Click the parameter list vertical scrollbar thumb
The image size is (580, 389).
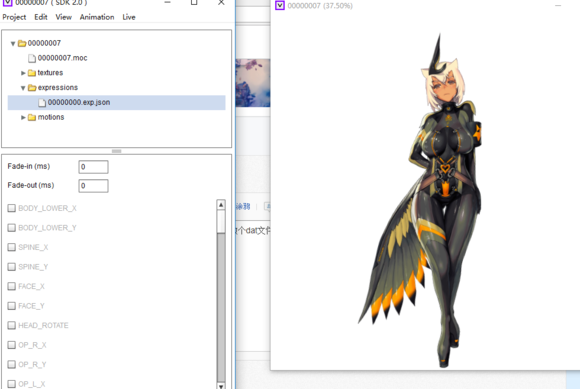221,222
